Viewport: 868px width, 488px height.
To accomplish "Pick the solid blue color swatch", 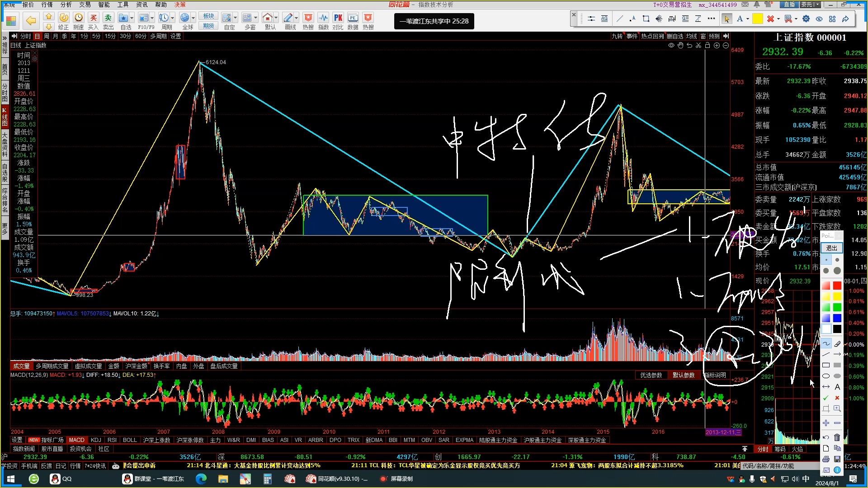I will click(837, 319).
